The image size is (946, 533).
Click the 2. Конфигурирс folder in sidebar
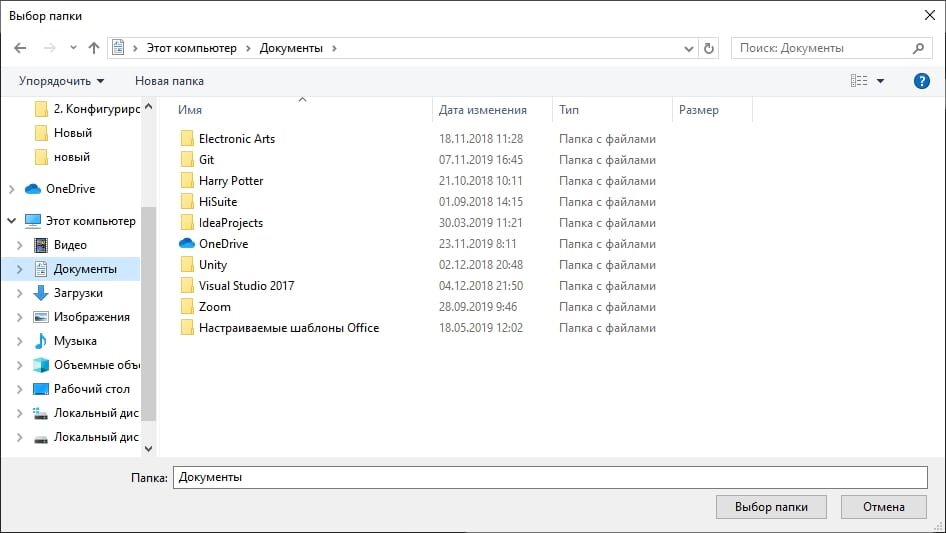87,109
